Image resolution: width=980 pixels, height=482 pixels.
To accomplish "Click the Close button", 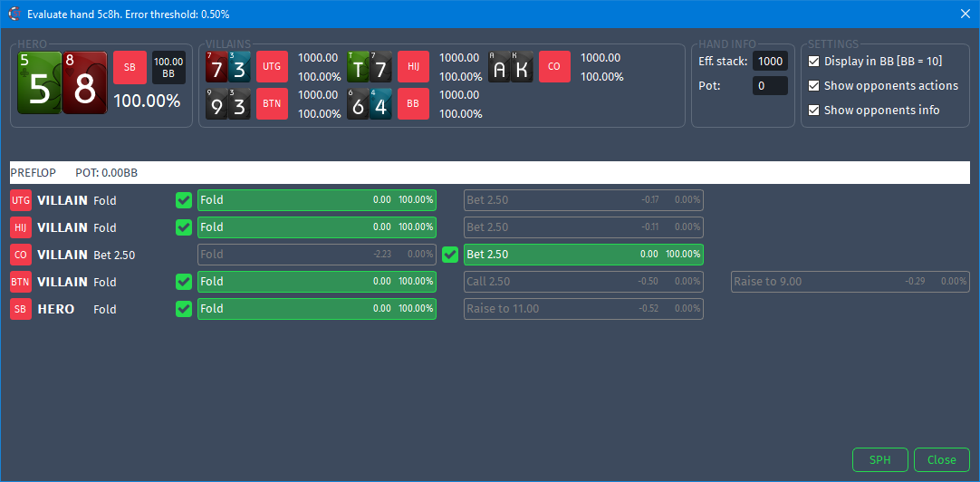I will [x=942, y=459].
